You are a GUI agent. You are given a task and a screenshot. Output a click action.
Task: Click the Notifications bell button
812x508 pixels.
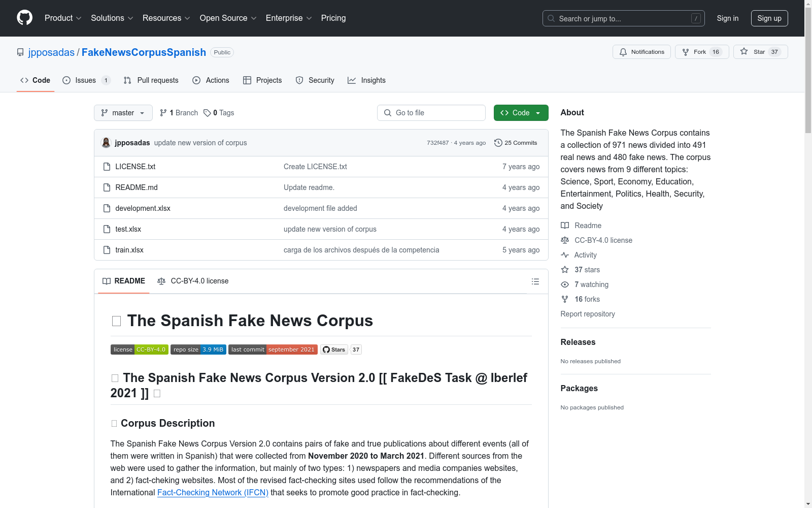tap(641, 52)
